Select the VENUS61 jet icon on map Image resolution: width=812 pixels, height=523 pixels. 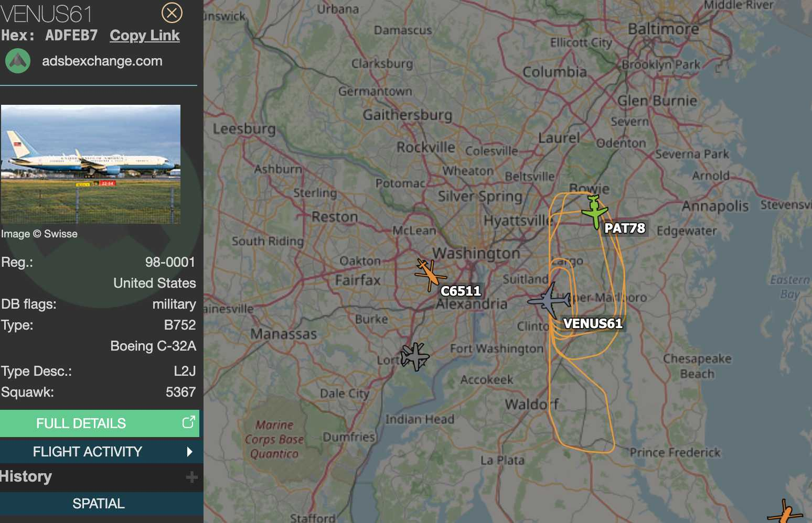[550, 300]
